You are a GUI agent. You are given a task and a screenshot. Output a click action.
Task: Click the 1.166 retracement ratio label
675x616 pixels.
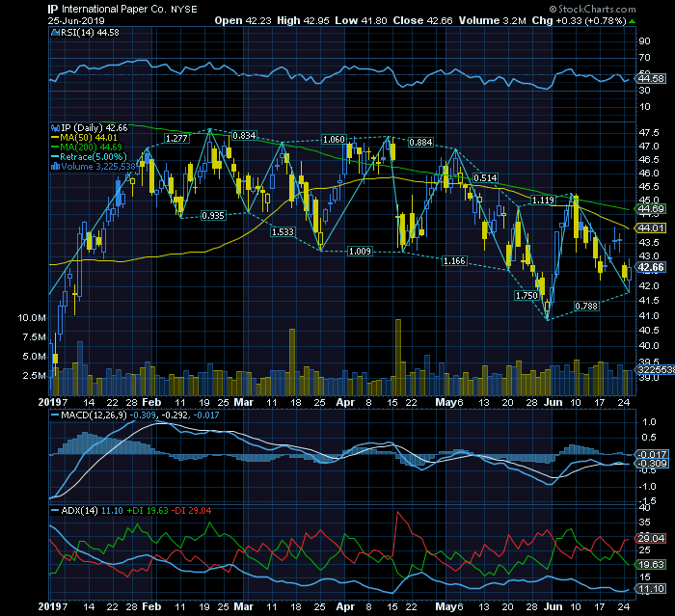(x=454, y=261)
